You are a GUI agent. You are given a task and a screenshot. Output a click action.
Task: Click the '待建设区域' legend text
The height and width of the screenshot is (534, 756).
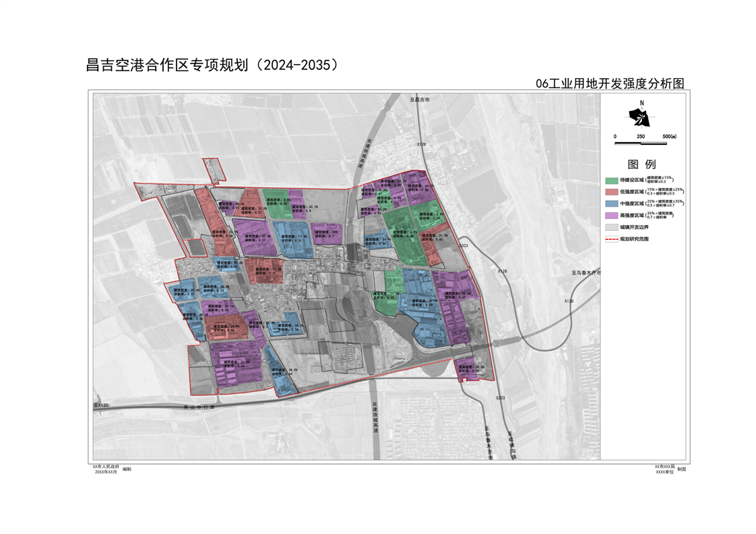pyautogui.click(x=632, y=180)
